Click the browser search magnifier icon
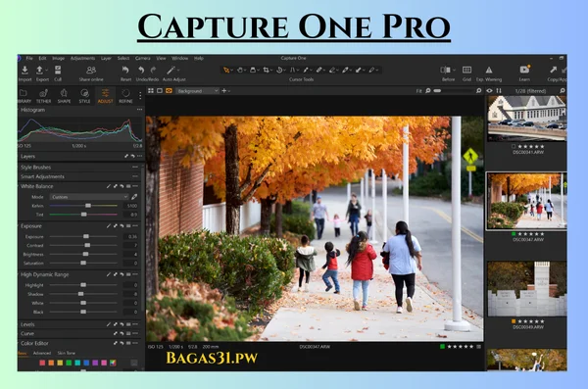 (x=563, y=90)
